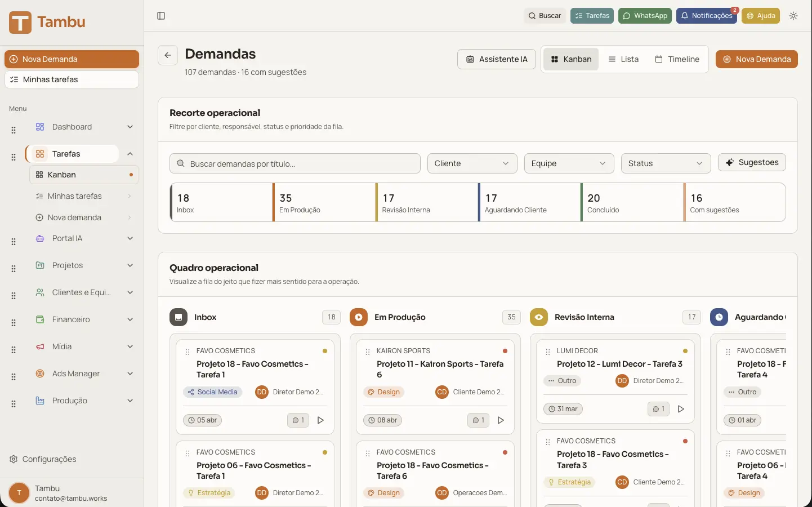Image resolution: width=812 pixels, height=507 pixels.
Task: Open the Status filter dropdown
Action: (x=665, y=163)
